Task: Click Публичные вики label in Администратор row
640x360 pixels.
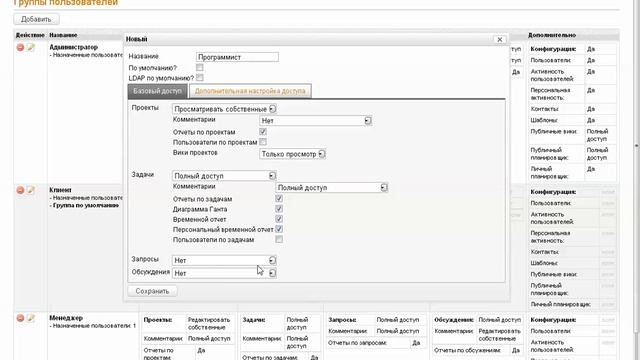Action: [553, 132]
